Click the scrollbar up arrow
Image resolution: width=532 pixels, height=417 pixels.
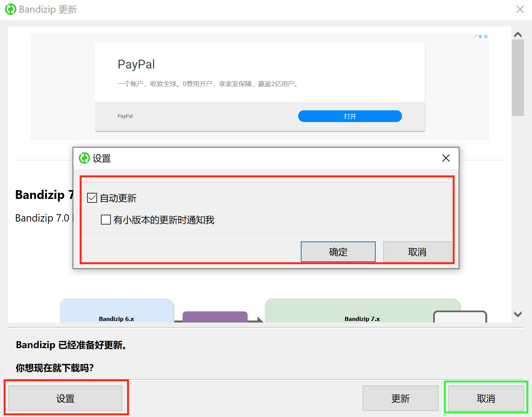(518, 35)
